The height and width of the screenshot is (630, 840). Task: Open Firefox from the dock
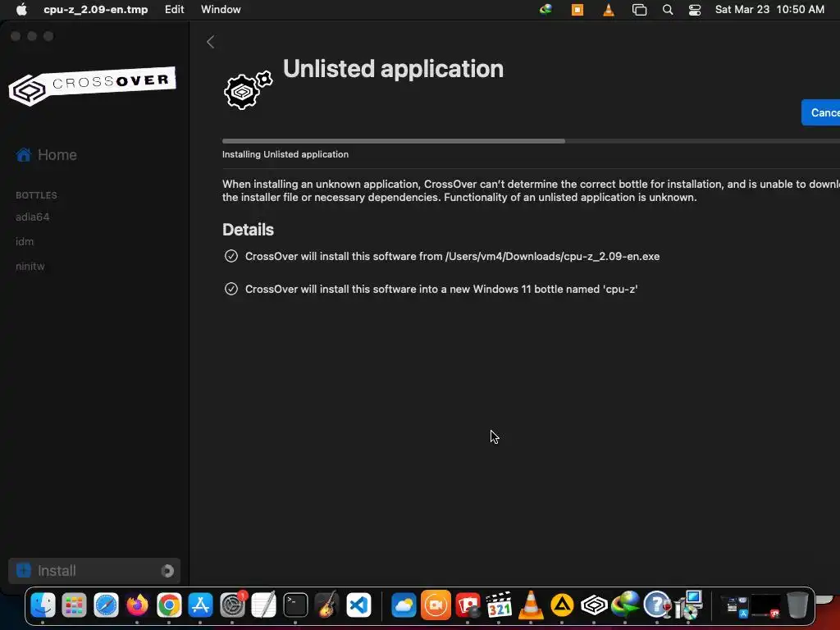(x=137, y=606)
